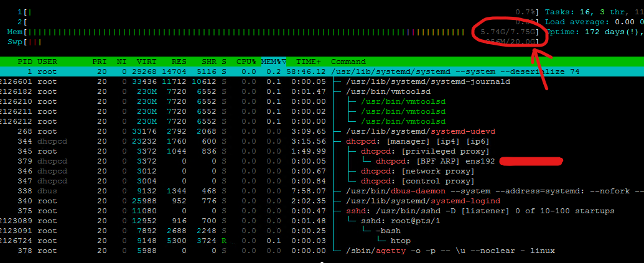This screenshot has height=263, width=644.
Task: Select the dhcpcd [network proxy] row
Action: [x=322, y=171]
